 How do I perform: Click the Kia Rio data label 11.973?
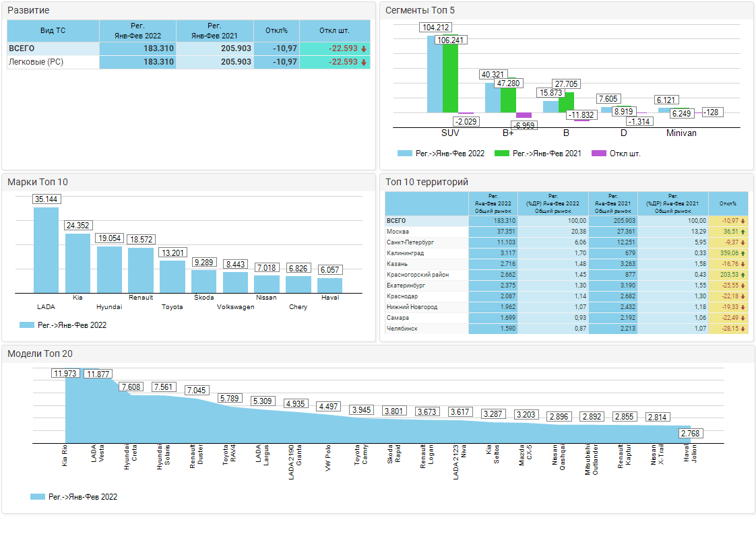pos(65,374)
